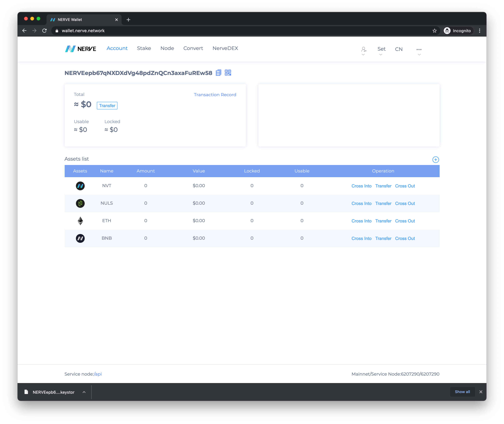Click the ETH value $0.00 cell
Screen dimensions: 504x424
199,221
